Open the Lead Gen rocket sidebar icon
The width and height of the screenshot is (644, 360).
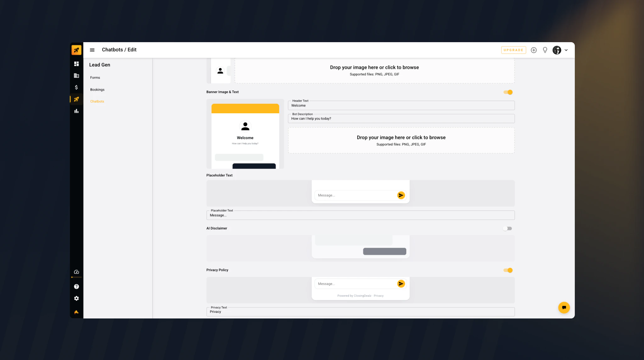[76, 99]
